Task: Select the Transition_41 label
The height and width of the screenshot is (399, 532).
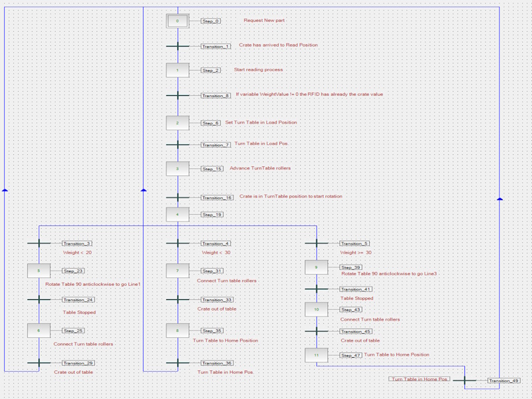Action: 356,289
